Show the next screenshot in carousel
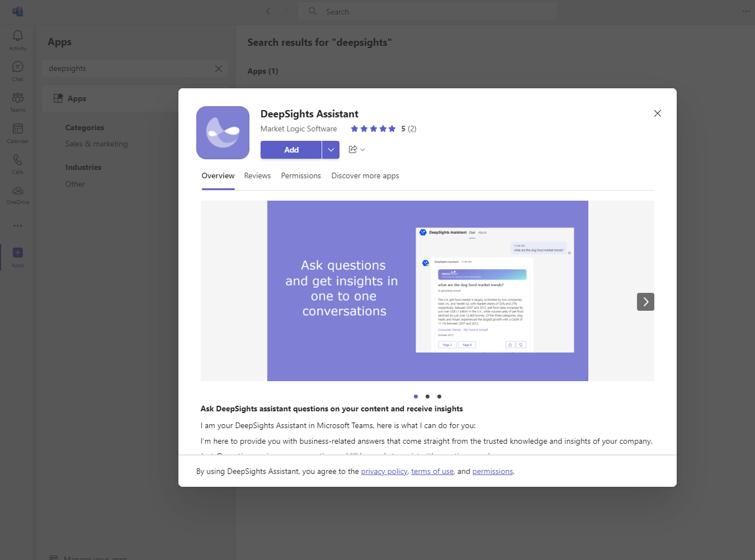The height and width of the screenshot is (560, 755). (645, 302)
